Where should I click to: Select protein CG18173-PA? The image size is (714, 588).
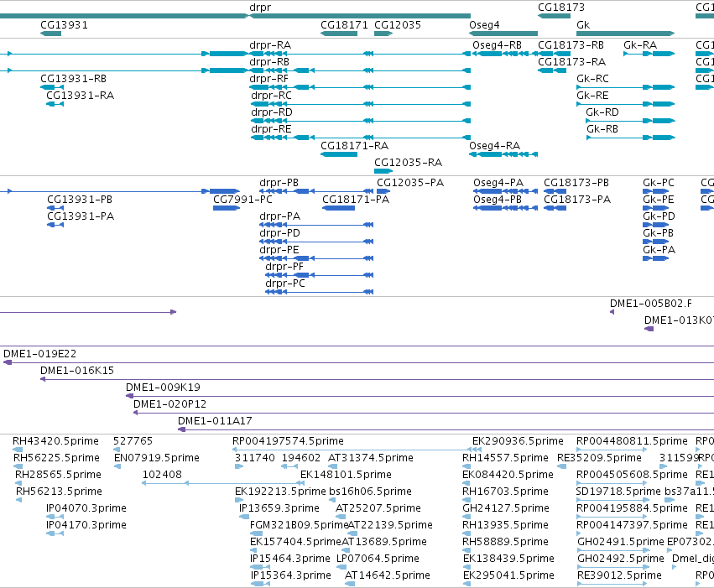(x=577, y=200)
